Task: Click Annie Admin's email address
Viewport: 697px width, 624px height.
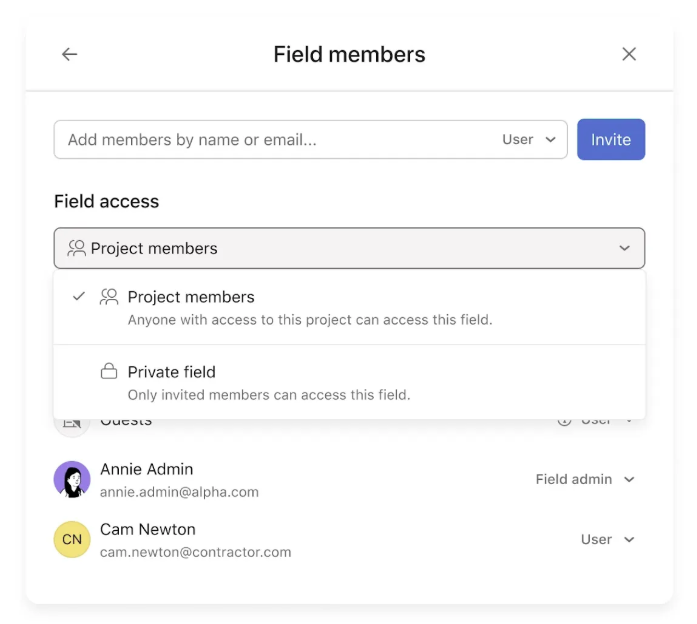Action: pos(179,492)
